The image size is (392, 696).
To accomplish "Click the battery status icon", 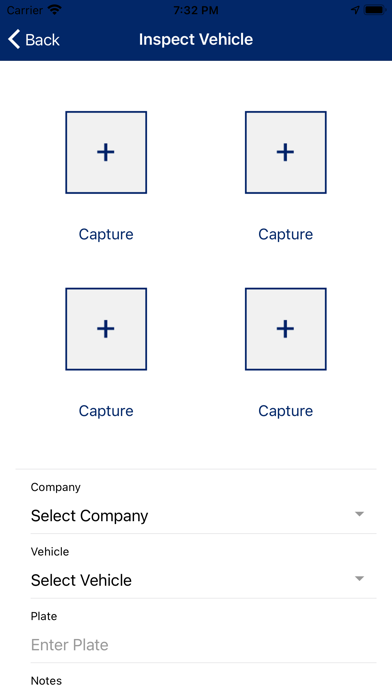I will 375,10.
